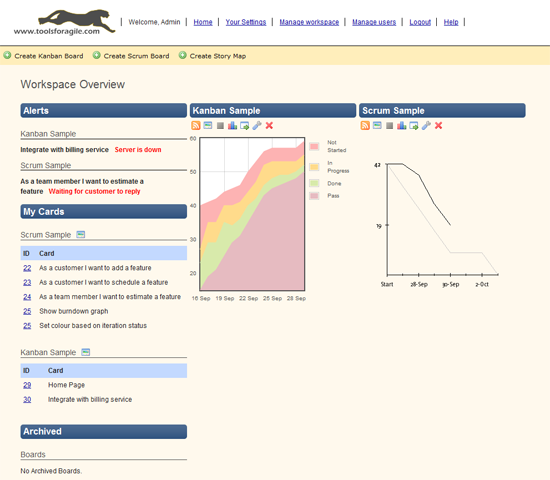Click the gray square icon under Kanban Sample
The height and width of the screenshot is (480, 550).
[x=220, y=126]
